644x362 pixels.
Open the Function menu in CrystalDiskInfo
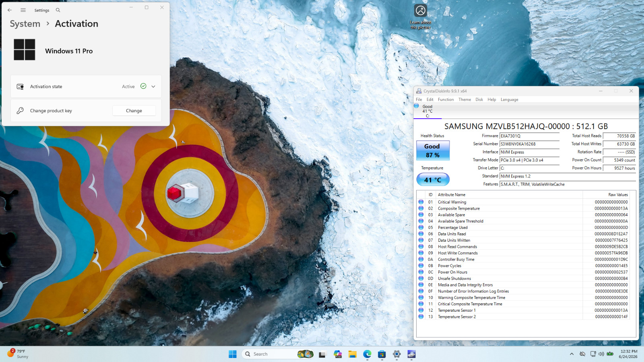(x=446, y=100)
